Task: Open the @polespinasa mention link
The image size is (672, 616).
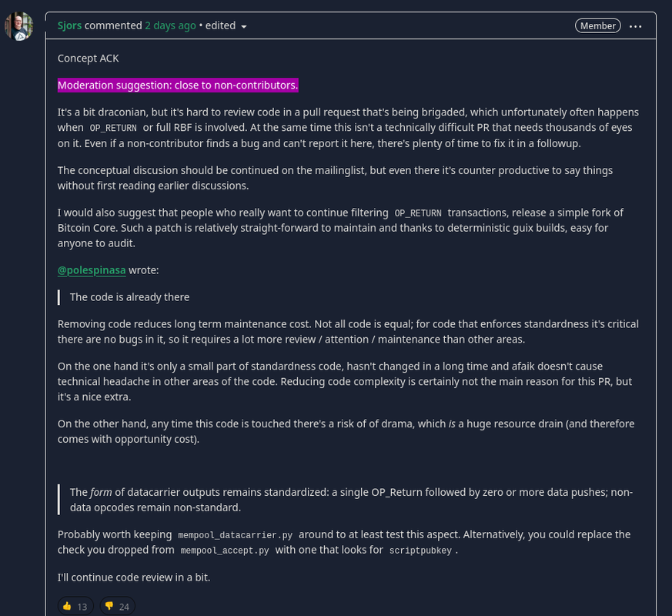Action: tap(92, 270)
